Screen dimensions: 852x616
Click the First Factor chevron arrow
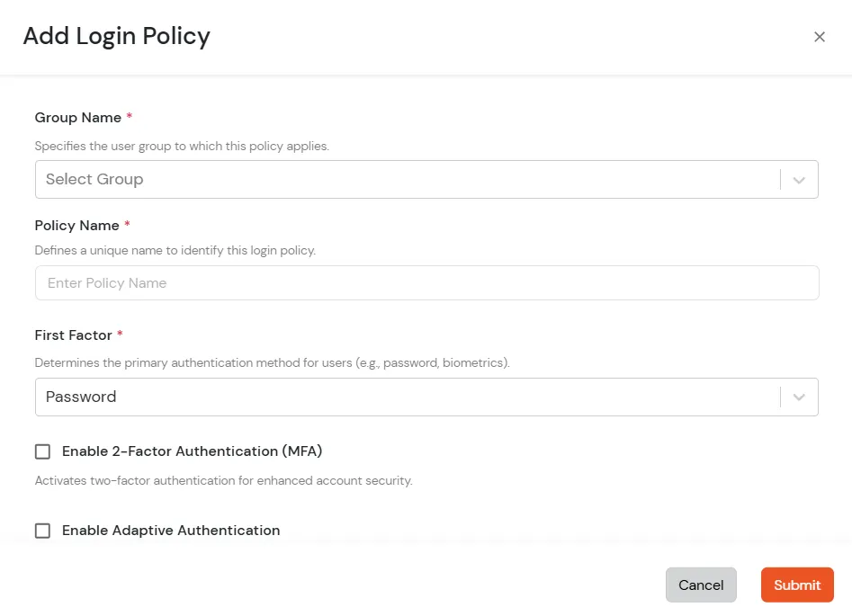coord(798,397)
